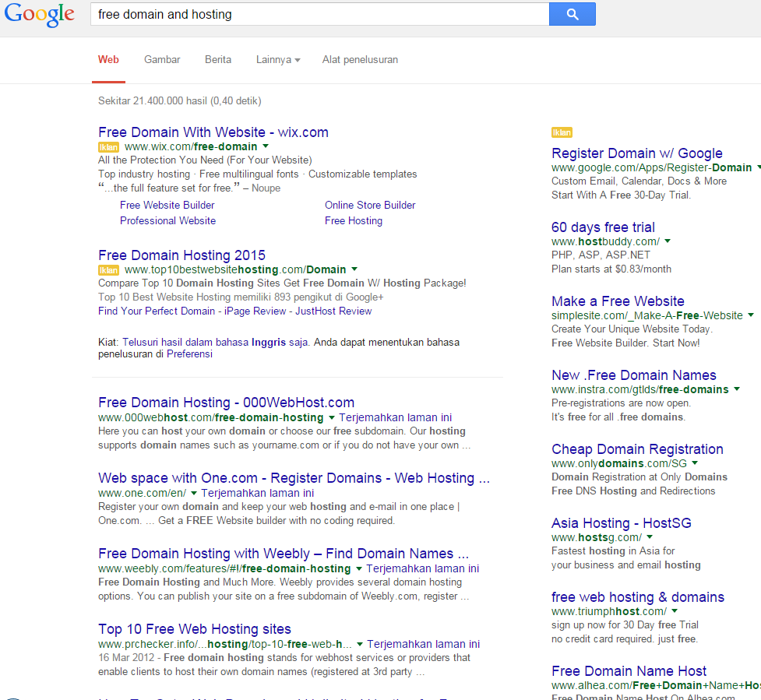
Task: Open New .Free Domain Names ad
Action: [x=634, y=375]
